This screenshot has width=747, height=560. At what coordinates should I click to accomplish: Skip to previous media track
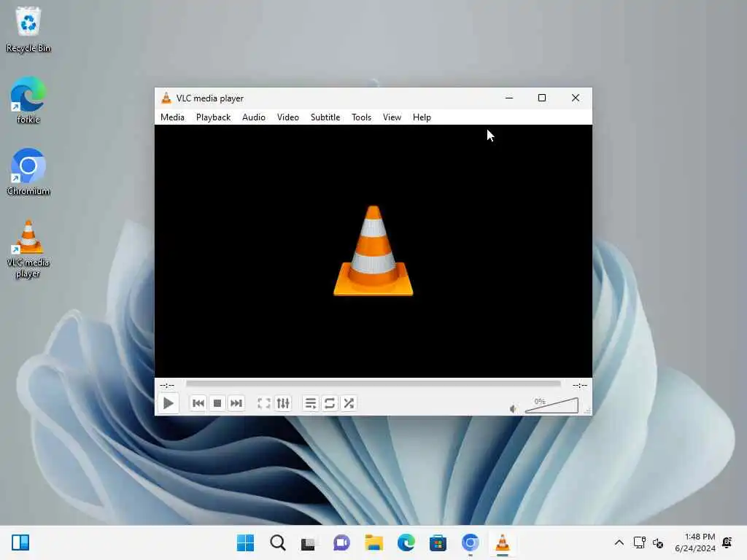[x=198, y=403]
